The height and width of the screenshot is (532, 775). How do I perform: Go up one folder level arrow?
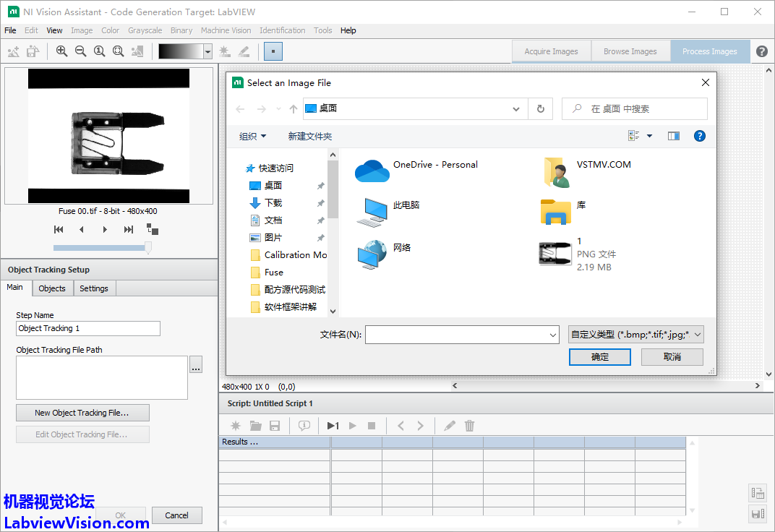tap(293, 109)
